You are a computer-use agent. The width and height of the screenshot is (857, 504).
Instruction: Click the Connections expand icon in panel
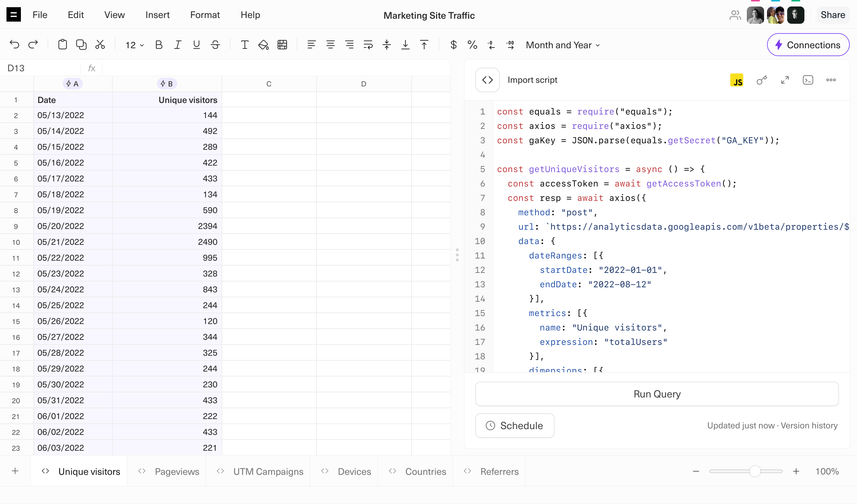786,80
